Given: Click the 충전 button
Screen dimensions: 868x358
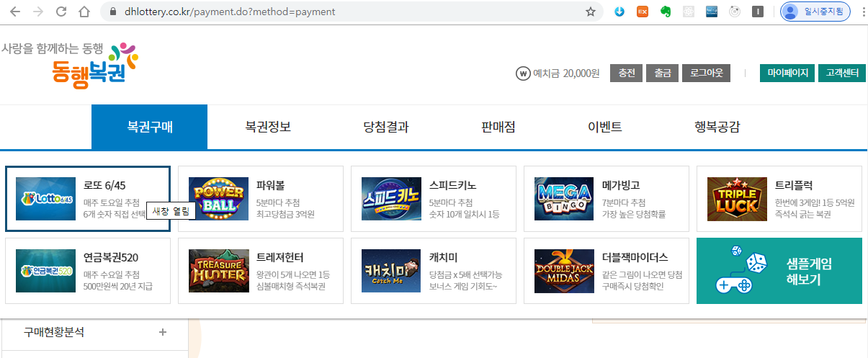Looking at the screenshot, I should [x=626, y=73].
